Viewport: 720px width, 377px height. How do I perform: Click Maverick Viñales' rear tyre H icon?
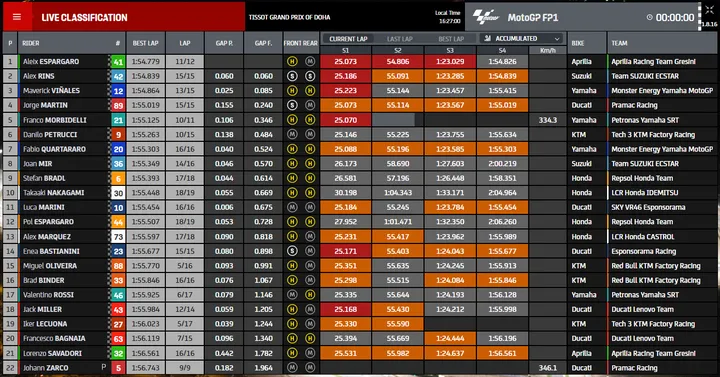[x=310, y=90]
